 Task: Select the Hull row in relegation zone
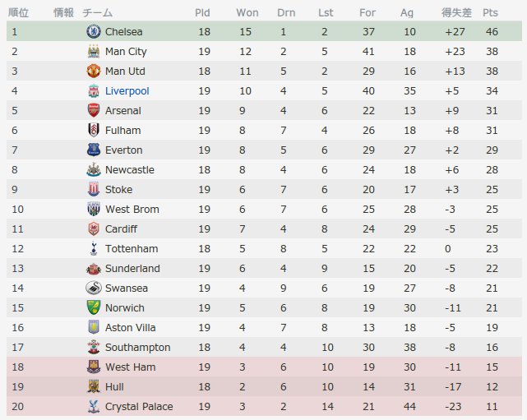point(264,387)
